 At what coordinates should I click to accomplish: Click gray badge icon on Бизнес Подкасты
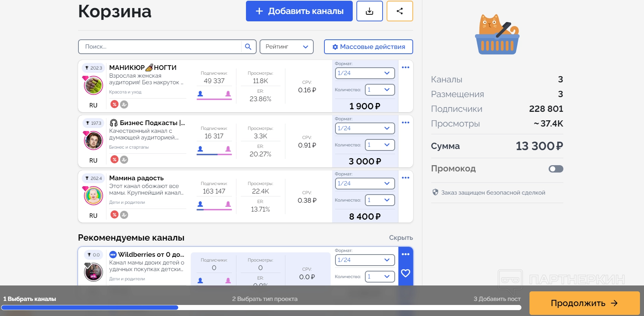124,160
